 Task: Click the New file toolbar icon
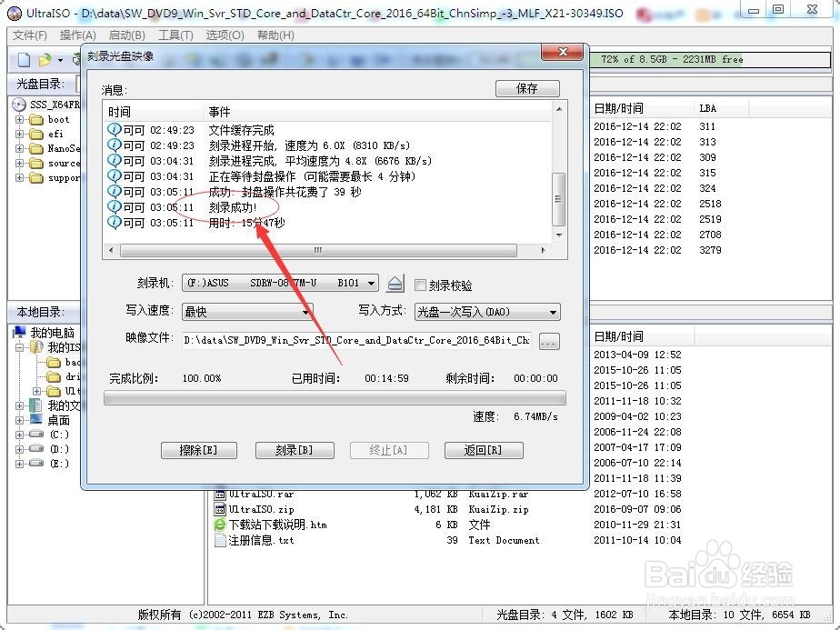click(24, 59)
